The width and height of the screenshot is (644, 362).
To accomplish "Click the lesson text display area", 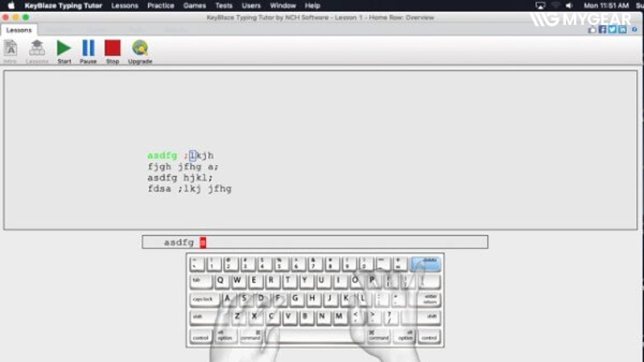I will point(322,150).
